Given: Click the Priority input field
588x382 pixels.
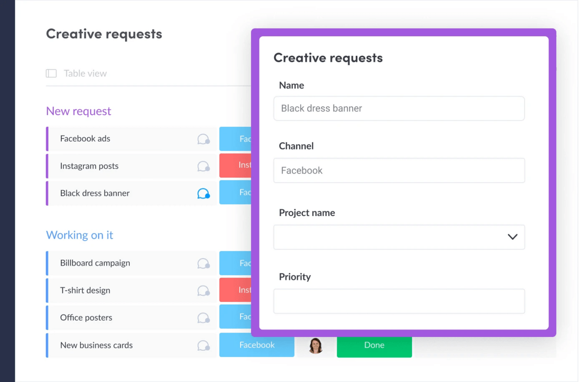Looking at the screenshot, I should tap(399, 301).
